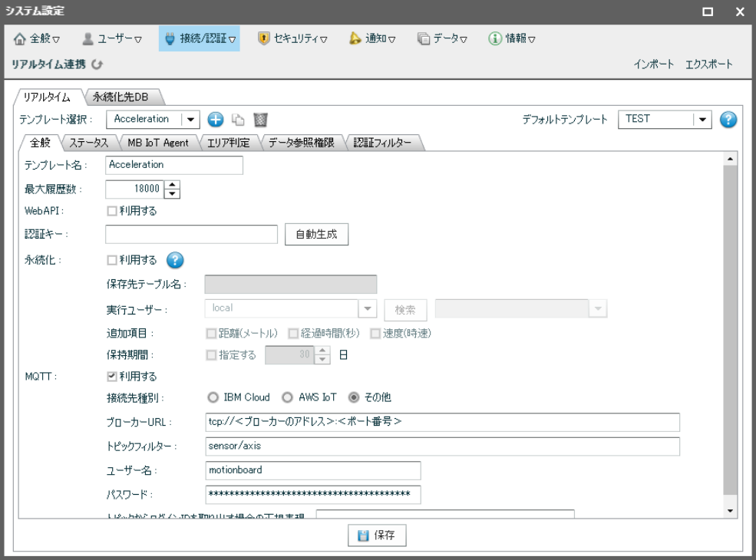Expand the テンプレート選択 dropdown
Image resolution: width=756 pixels, height=560 pixels.
[190, 120]
